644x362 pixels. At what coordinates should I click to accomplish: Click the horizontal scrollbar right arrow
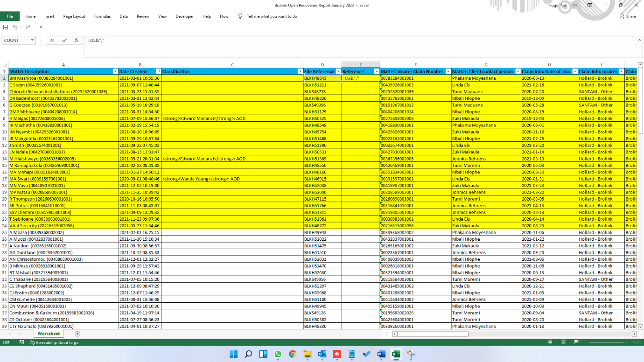click(634, 334)
